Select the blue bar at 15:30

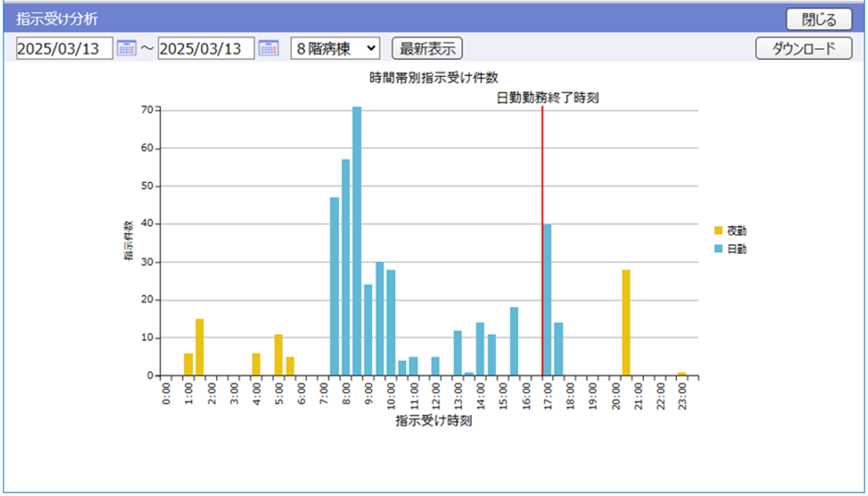tap(514, 342)
